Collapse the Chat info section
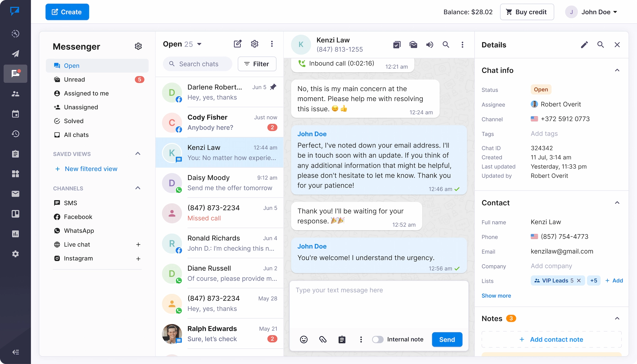 [617, 70]
